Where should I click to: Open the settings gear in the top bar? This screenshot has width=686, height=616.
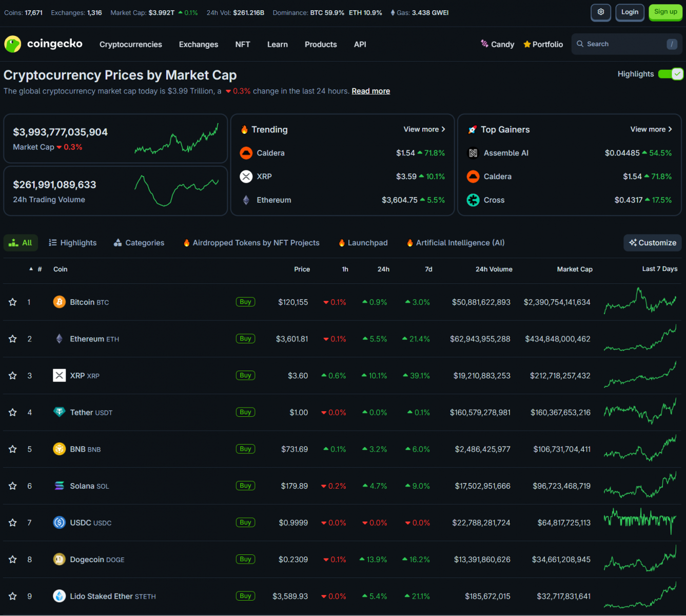601,12
